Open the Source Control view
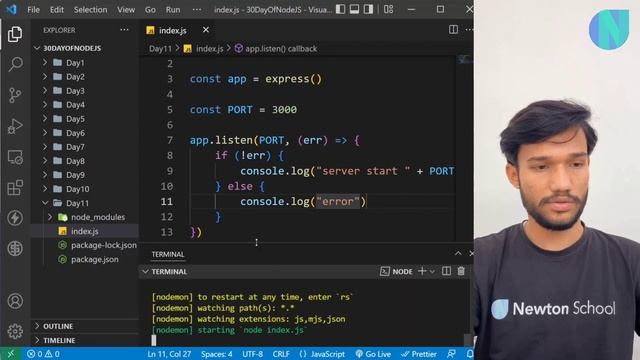The width and height of the screenshot is (640, 360). 15,95
